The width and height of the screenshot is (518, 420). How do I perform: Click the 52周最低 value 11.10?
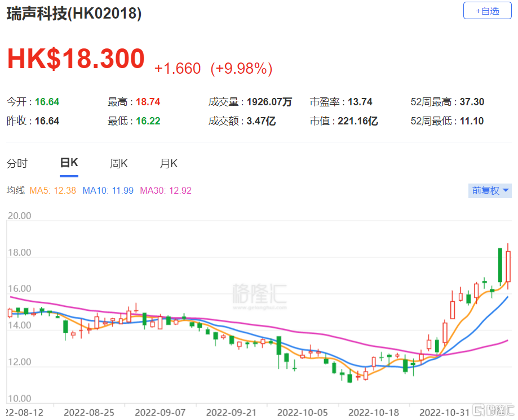(x=472, y=121)
